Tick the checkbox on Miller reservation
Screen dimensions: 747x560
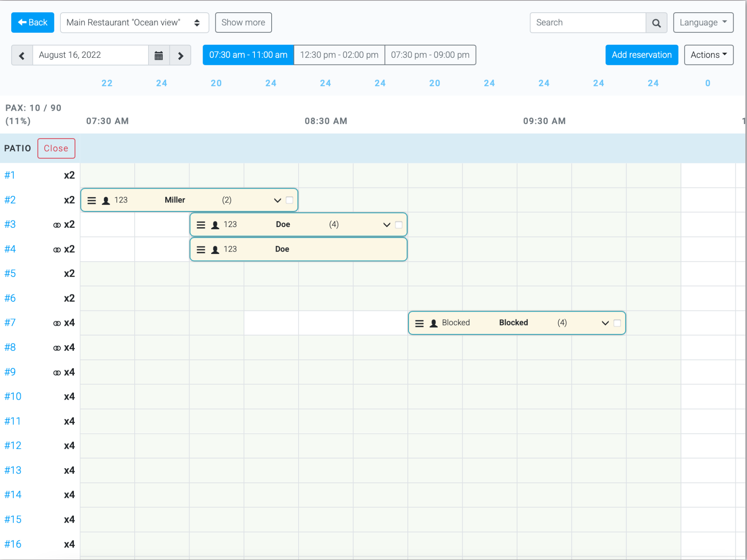pos(289,200)
